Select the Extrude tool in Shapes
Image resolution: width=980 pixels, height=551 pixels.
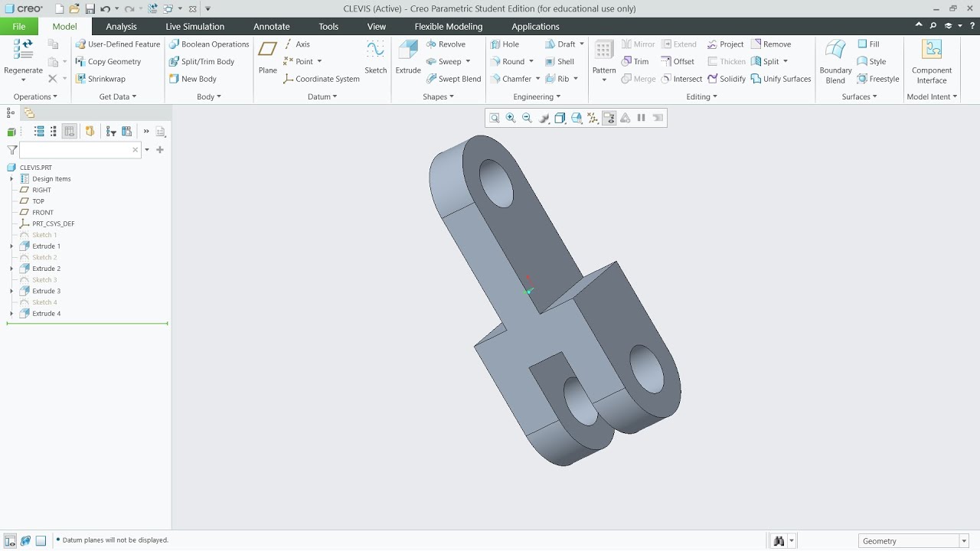pyautogui.click(x=408, y=57)
